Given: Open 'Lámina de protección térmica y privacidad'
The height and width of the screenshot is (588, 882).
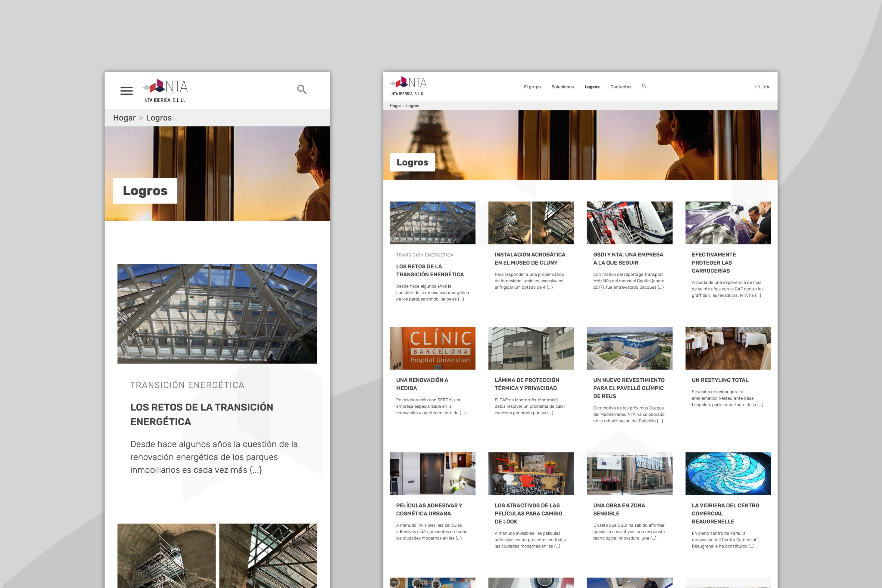Looking at the screenshot, I should [x=527, y=384].
